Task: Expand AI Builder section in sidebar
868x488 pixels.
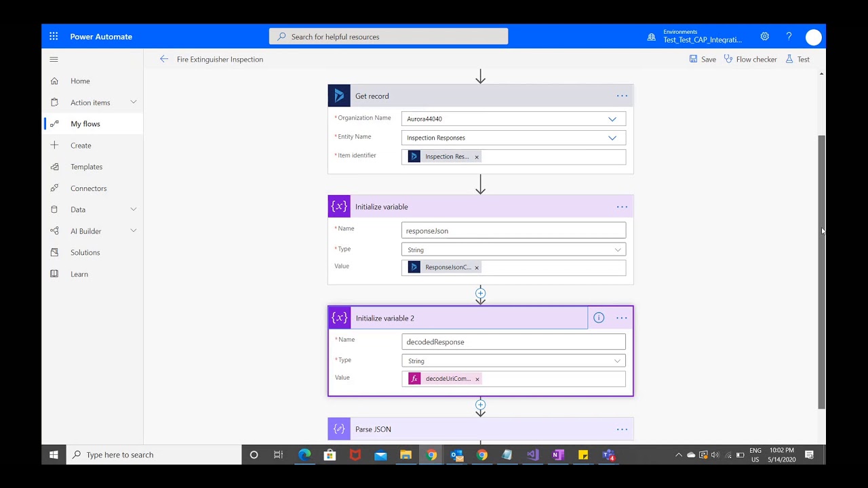Action: tap(134, 231)
